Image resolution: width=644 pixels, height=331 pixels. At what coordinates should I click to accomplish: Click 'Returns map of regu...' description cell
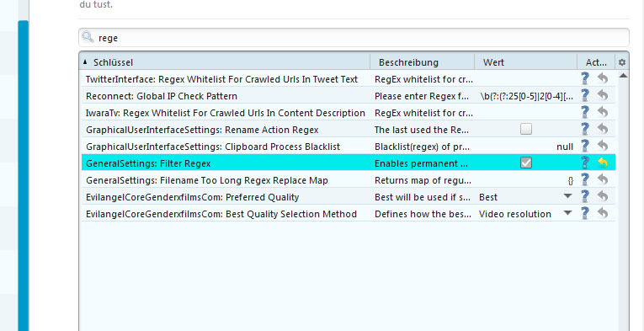coord(423,180)
